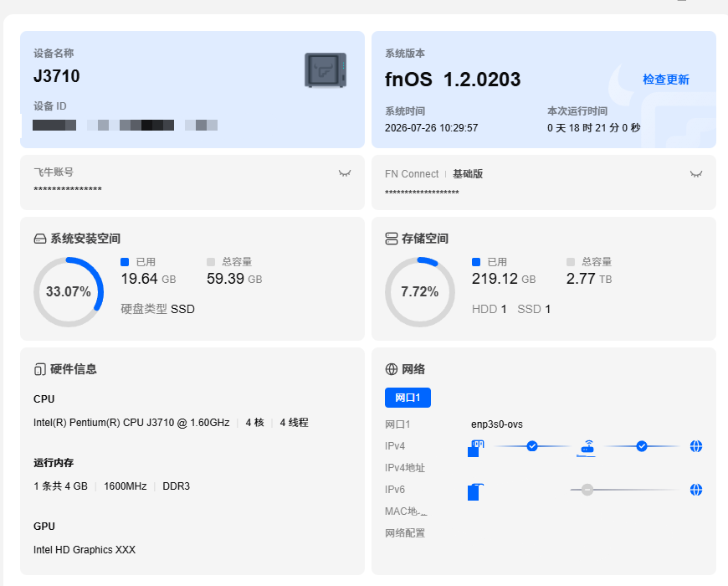
Task: Click the 33.07% system usage ring
Action: click(69, 291)
